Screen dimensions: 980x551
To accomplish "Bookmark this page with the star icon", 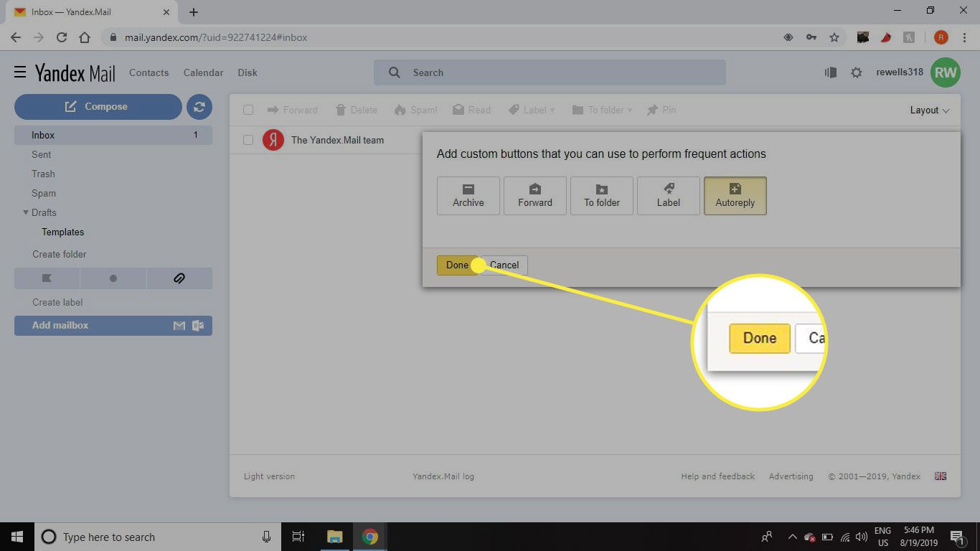I will tap(834, 37).
